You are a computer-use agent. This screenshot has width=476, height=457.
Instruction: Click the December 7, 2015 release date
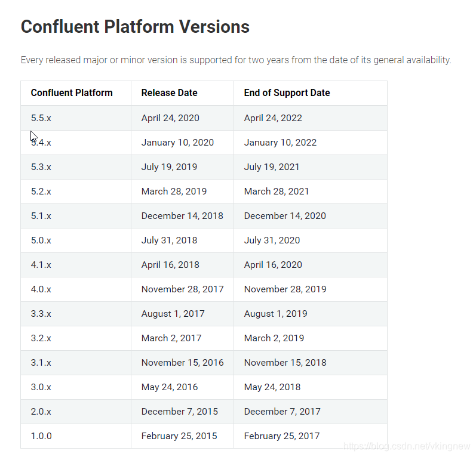pyautogui.click(x=179, y=411)
